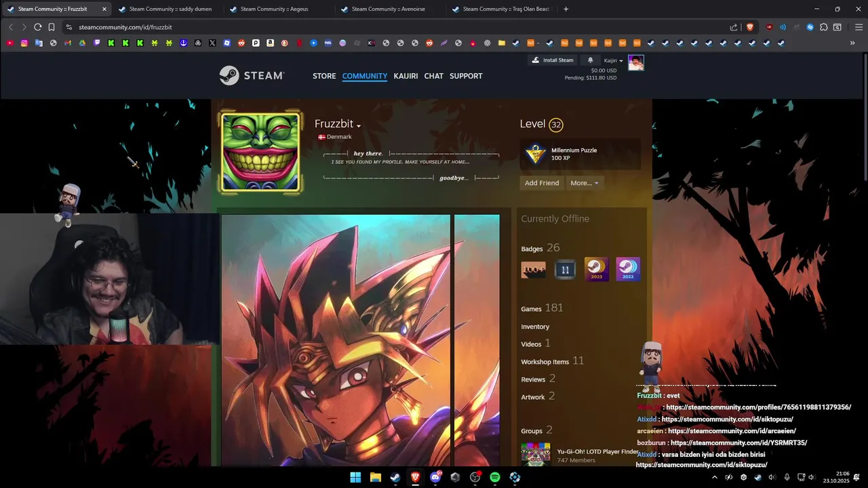
Task: Click the Steam notification bell icon
Action: pyautogui.click(x=591, y=60)
